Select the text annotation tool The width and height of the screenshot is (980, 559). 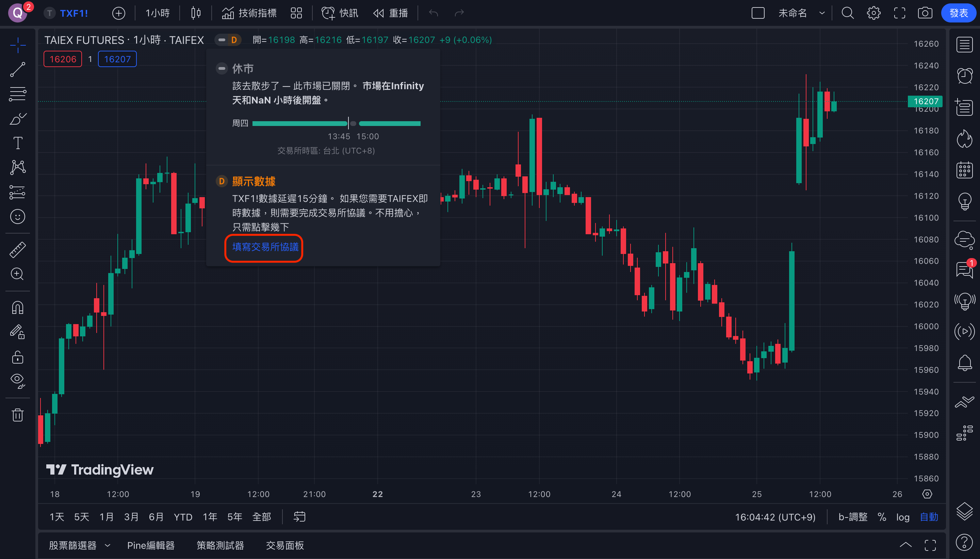18,143
